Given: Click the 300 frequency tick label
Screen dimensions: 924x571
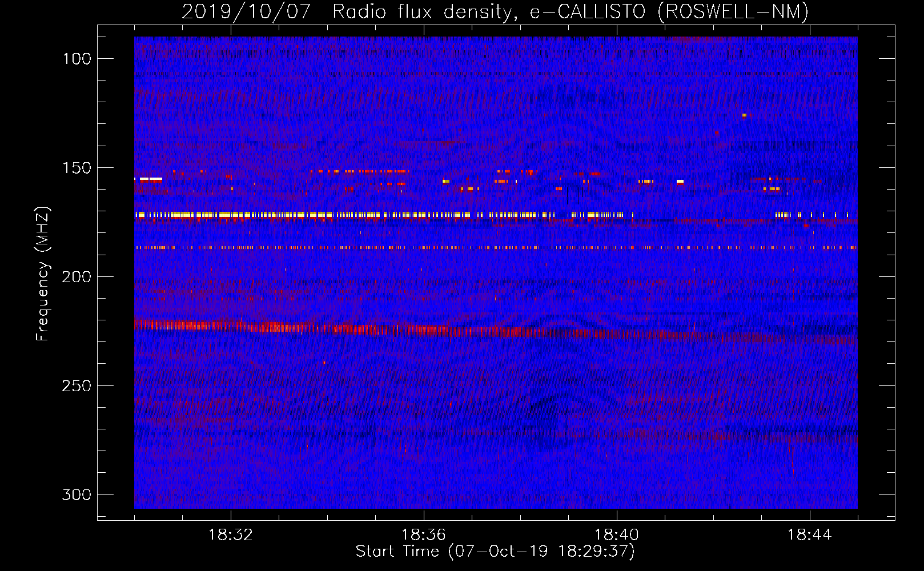Looking at the screenshot, I should [x=77, y=494].
